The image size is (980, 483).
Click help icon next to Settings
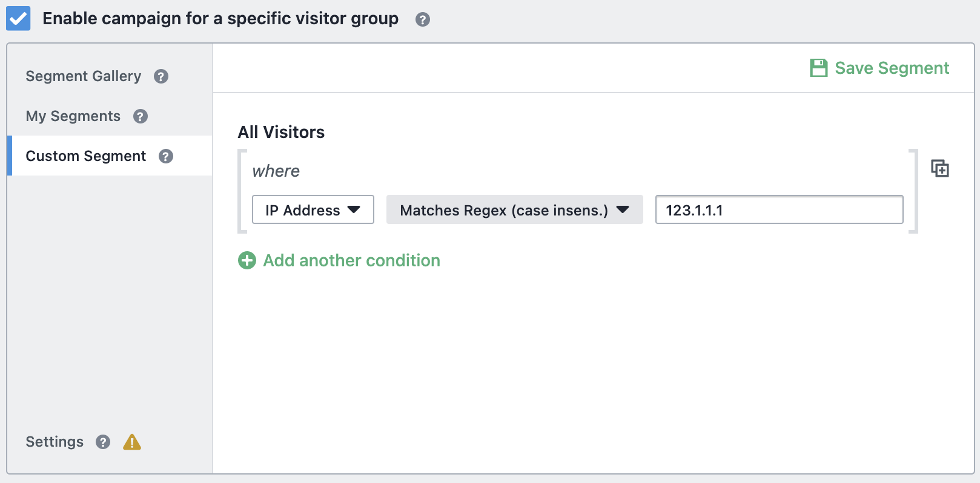(103, 442)
